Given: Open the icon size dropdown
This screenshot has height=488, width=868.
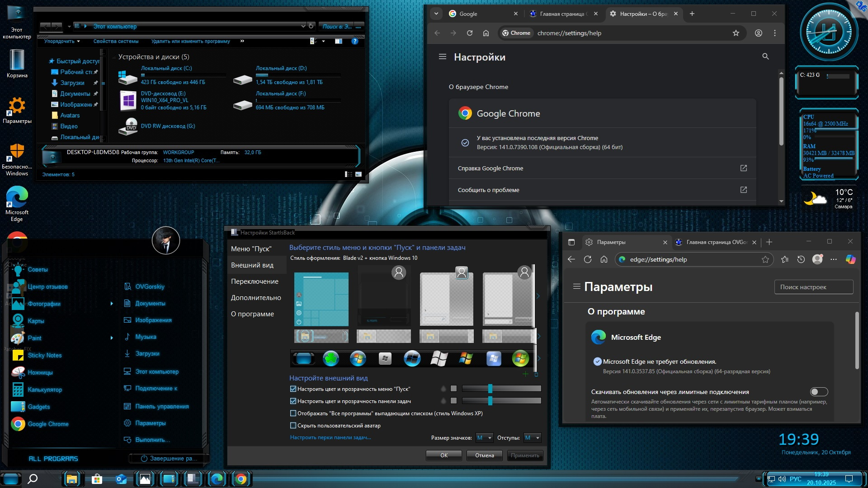Looking at the screenshot, I should 484,438.
